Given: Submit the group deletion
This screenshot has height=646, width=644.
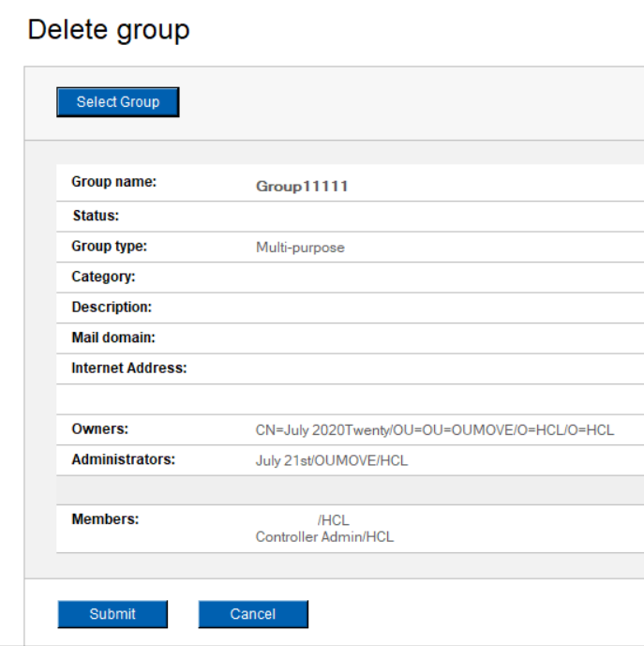Looking at the screenshot, I should [112, 614].
